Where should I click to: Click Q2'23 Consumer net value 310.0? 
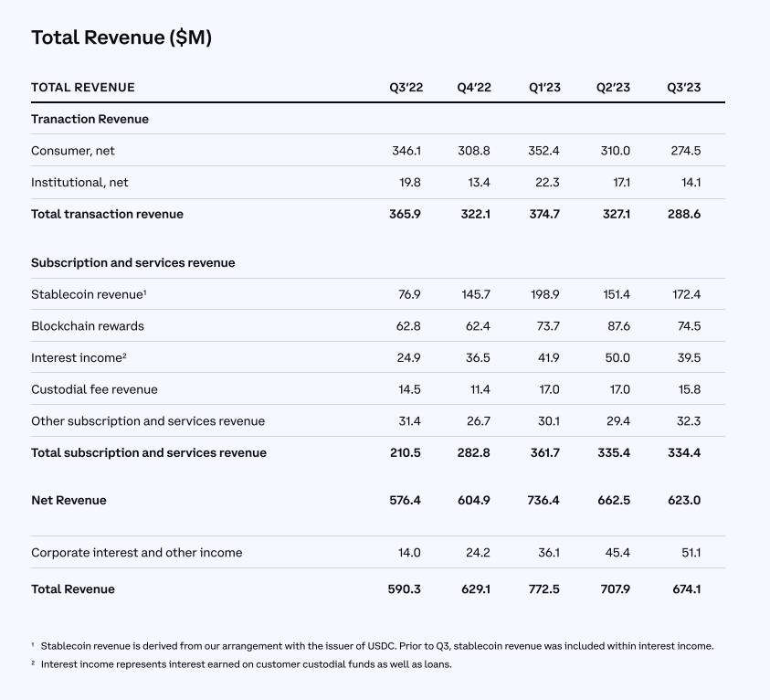(616, 151)
